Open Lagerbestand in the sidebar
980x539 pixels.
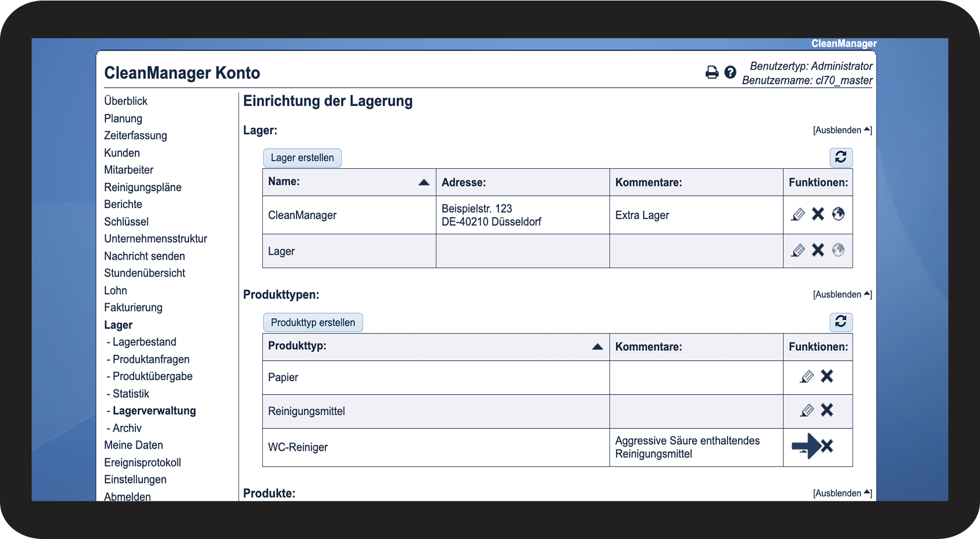point(144,342)
